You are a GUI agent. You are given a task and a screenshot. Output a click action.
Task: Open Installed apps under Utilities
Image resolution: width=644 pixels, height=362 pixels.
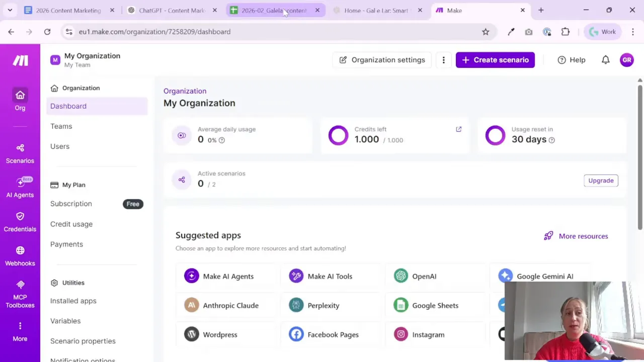click(73, 301)
